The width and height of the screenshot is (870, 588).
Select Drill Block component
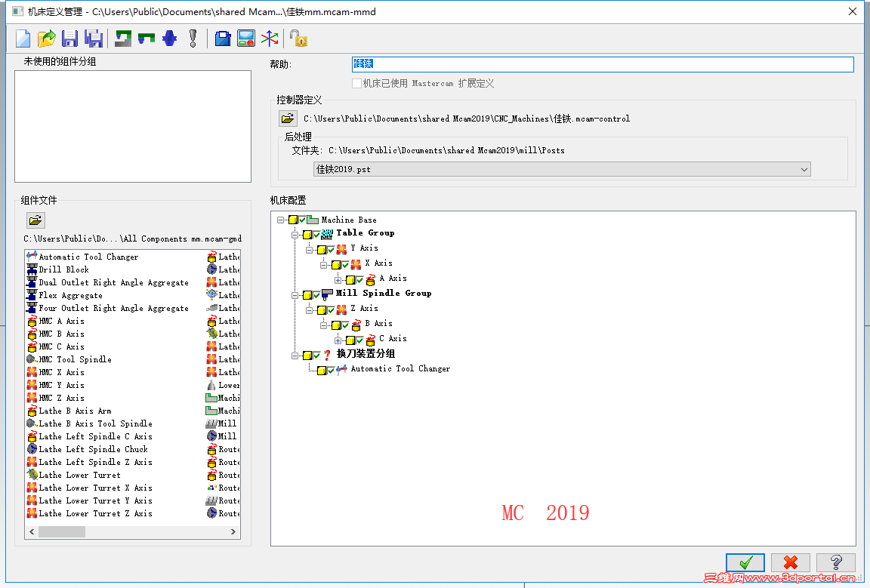pyautogui.click(x=63, y=269)
